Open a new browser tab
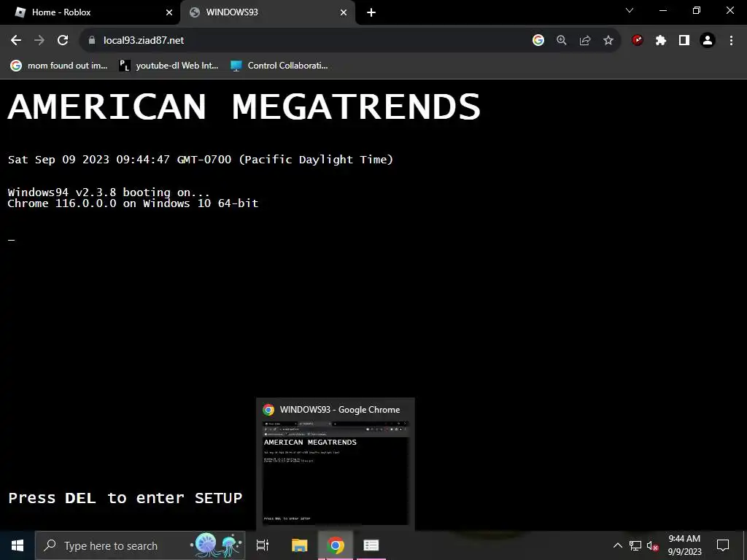747x560 pixels. (371, 12)
